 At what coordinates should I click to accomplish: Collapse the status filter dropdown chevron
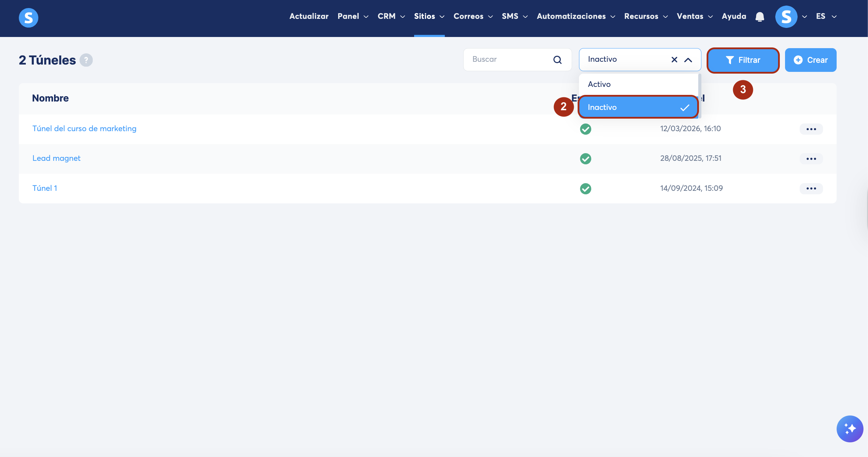pyautogui.click(x=688, y=60)
